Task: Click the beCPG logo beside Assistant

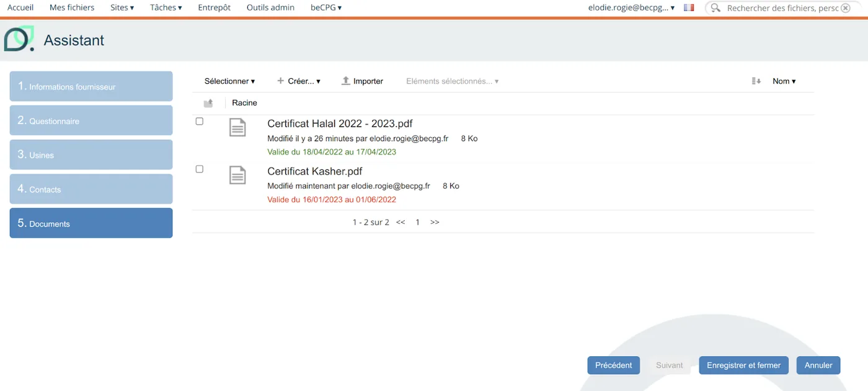Action: coord(19,39)
